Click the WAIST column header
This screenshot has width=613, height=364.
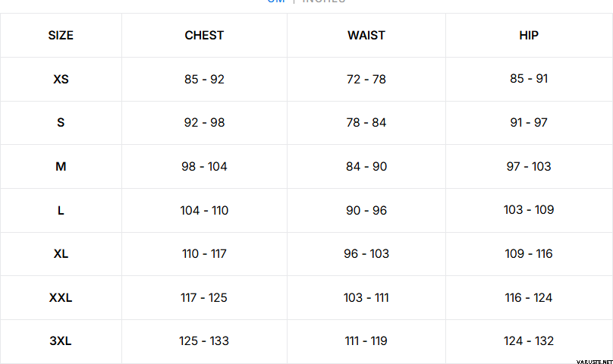coord(366,35)
